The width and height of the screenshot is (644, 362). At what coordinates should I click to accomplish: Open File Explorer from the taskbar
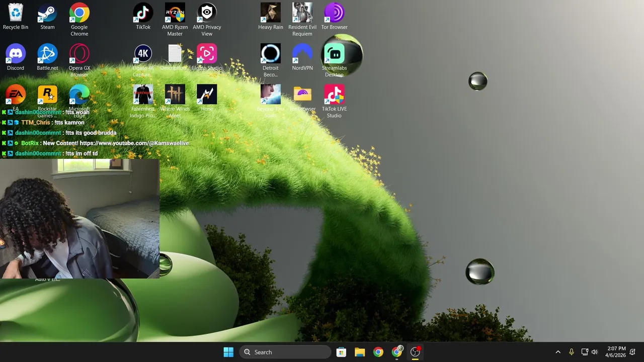[360, 352]
